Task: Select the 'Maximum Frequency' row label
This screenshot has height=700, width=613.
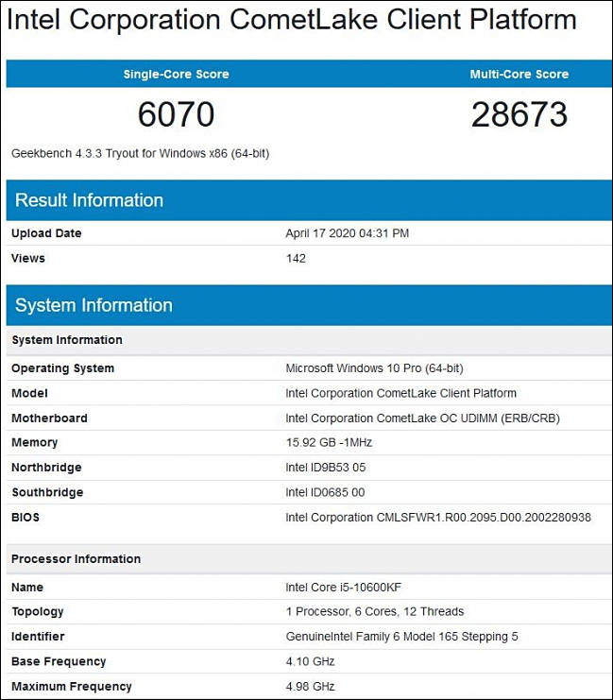Action: [x=72, y=686]
